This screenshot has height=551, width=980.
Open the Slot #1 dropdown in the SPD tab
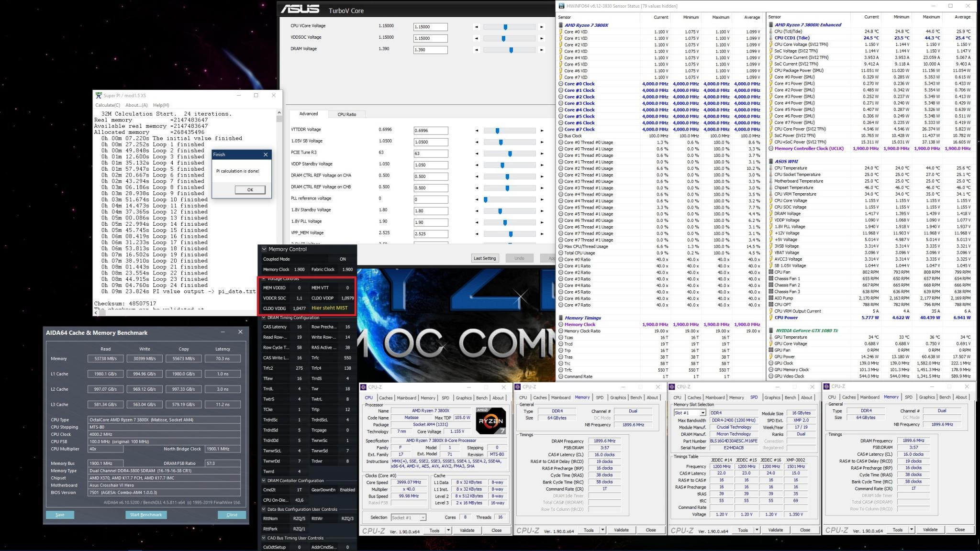click(x=702, y=413)
